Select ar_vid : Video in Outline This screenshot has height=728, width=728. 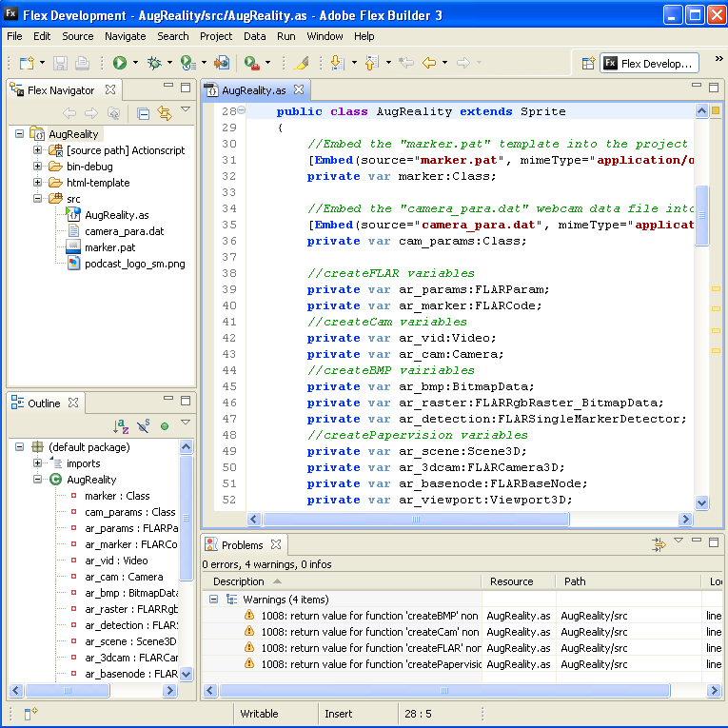[116, 561]
